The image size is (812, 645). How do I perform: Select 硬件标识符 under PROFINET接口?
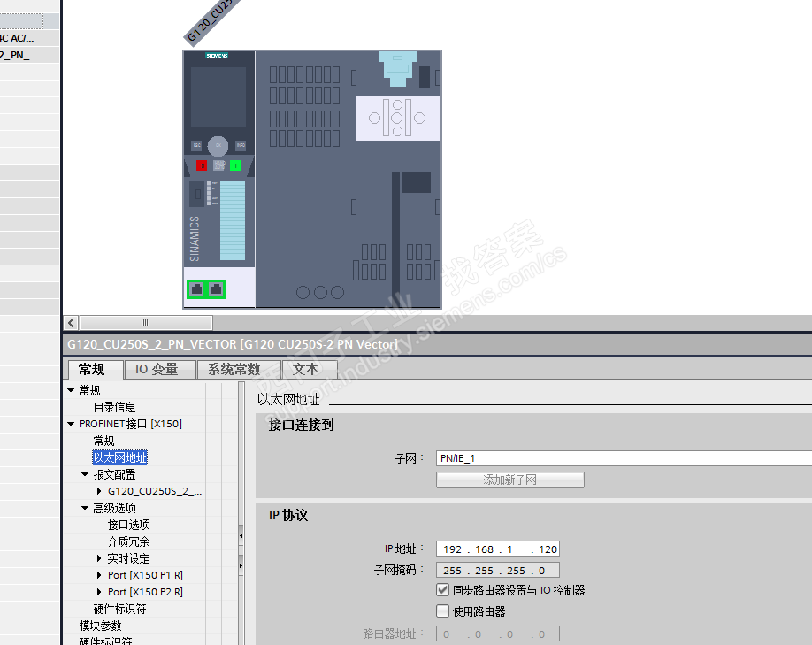119,609
